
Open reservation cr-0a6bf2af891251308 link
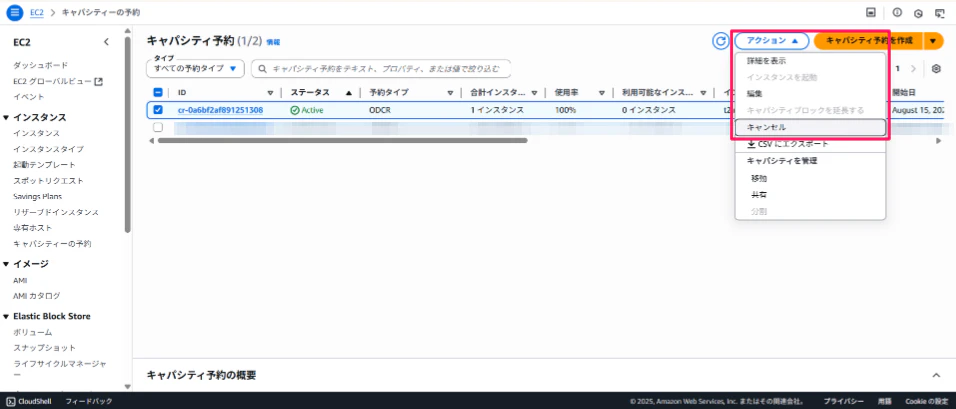pyautogui.click(x=220, y=110)
